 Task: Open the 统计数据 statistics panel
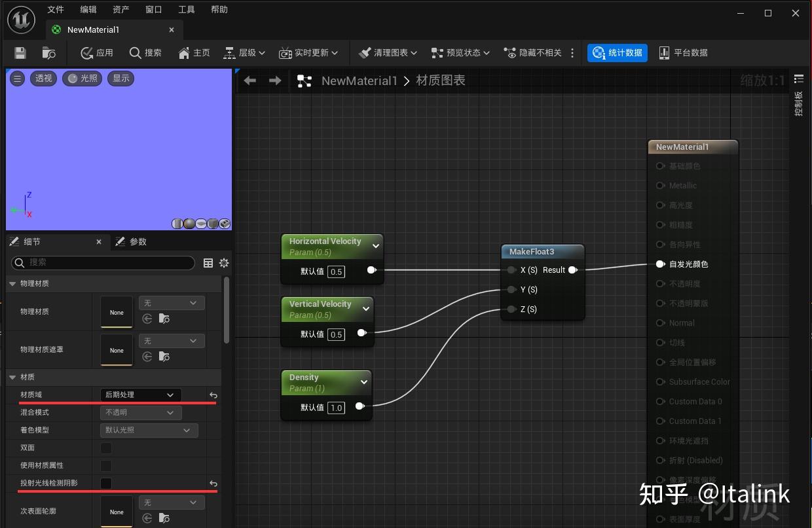pos(617,52)
